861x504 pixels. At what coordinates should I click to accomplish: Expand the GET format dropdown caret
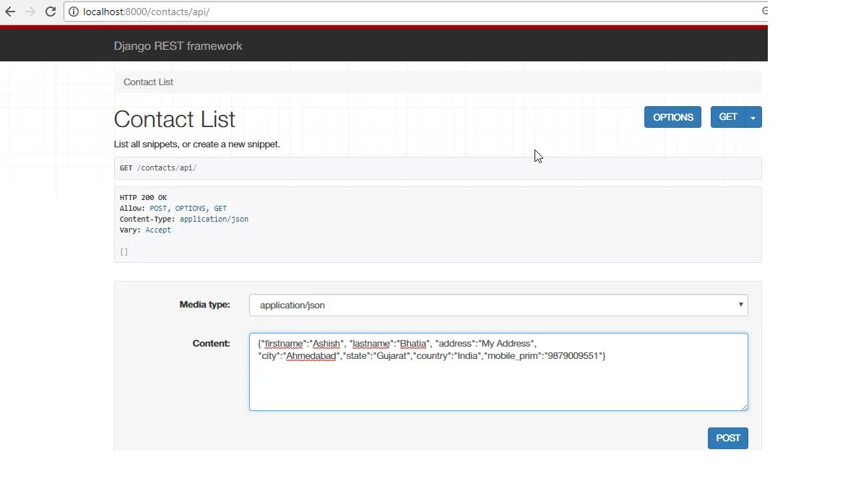click(753, 118)
